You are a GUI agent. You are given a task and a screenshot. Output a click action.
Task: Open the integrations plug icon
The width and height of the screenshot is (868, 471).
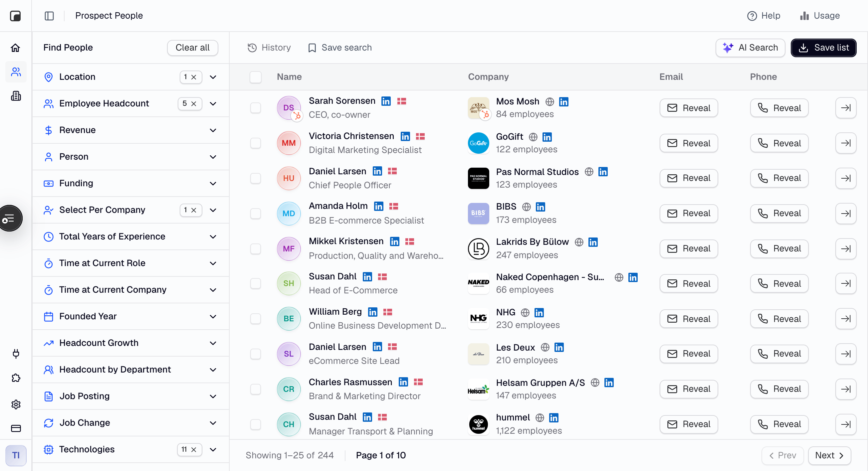(16, 354)
